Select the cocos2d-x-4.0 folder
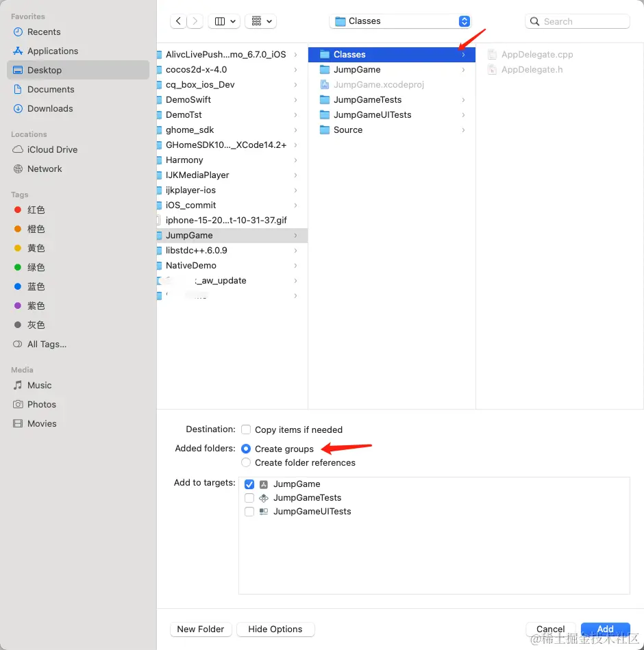644x650 pixels. [232, 70]
